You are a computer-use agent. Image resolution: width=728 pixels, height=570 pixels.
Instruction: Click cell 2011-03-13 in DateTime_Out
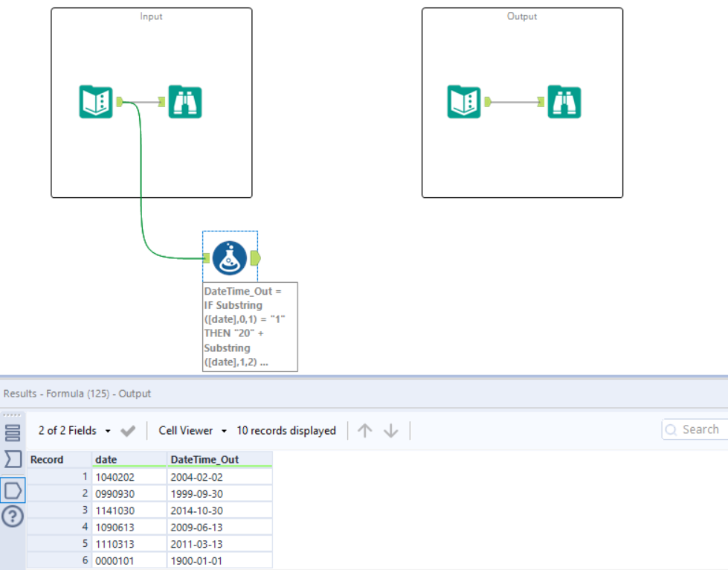(219, 544)
